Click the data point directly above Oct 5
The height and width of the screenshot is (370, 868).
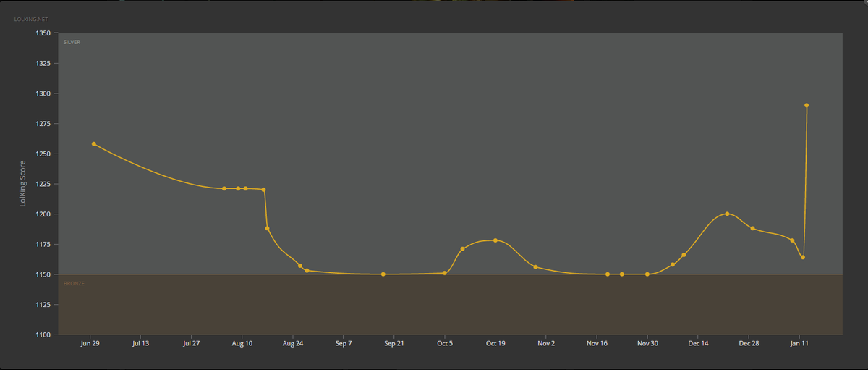click(x=445, y=273)
